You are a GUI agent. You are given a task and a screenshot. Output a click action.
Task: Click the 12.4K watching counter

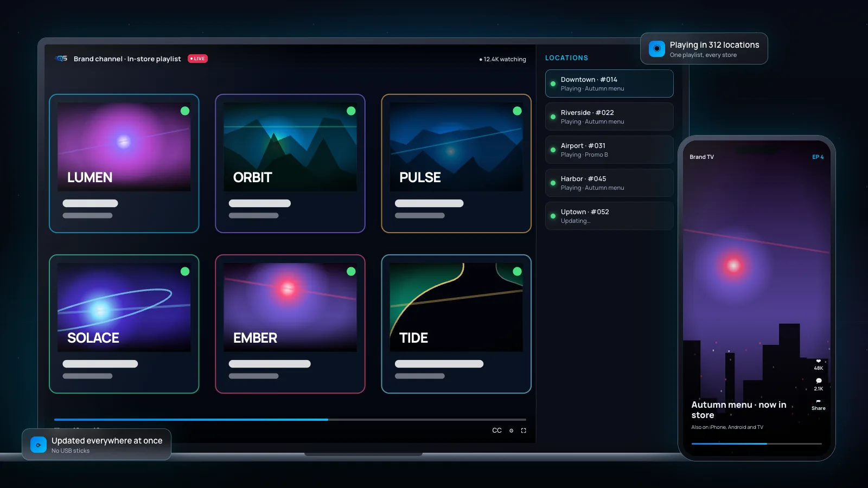(x=503, y=59)
